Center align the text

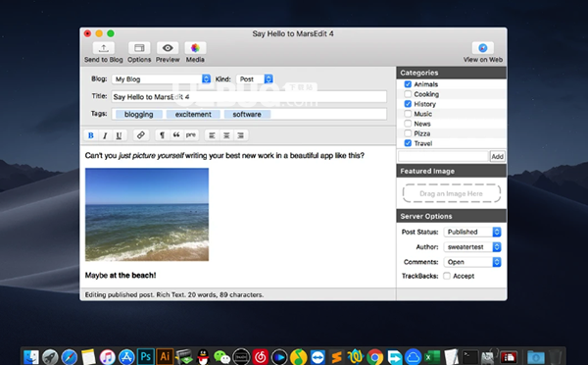[x=226, y=135]
